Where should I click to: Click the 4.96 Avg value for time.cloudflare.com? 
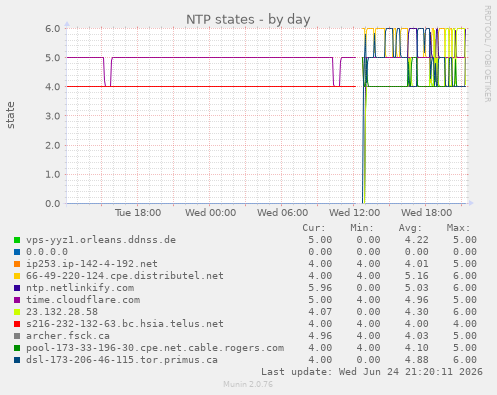click(x=417, y=300)
